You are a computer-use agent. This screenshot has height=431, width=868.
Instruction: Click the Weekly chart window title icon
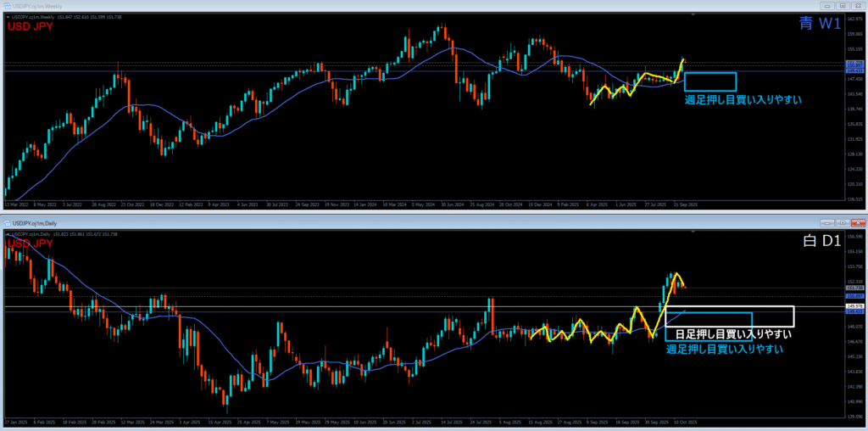pos(8,7)
